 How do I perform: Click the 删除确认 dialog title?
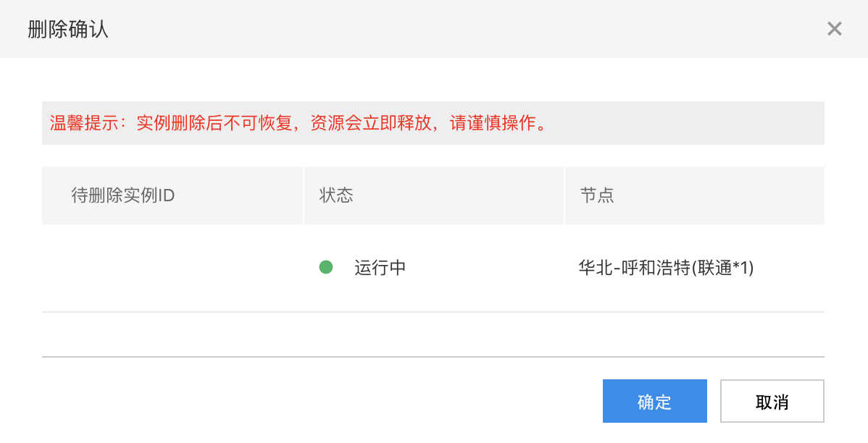point(67,29)
